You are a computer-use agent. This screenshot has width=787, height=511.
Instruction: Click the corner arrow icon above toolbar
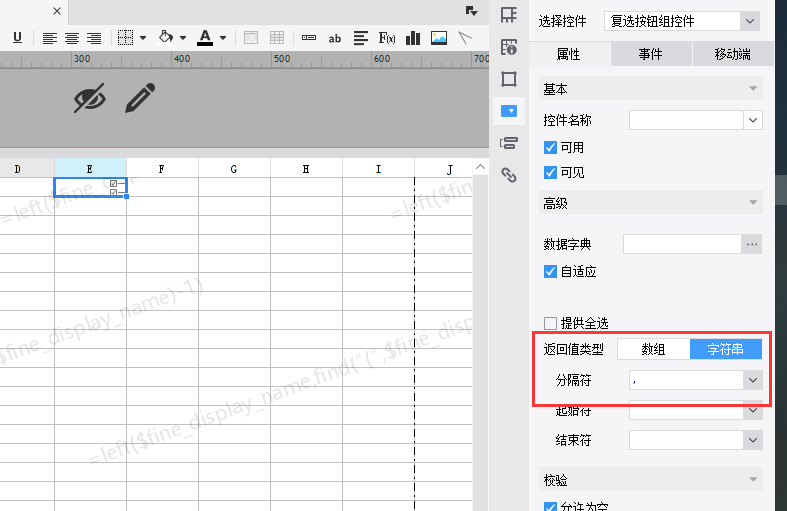coord(471,11)
